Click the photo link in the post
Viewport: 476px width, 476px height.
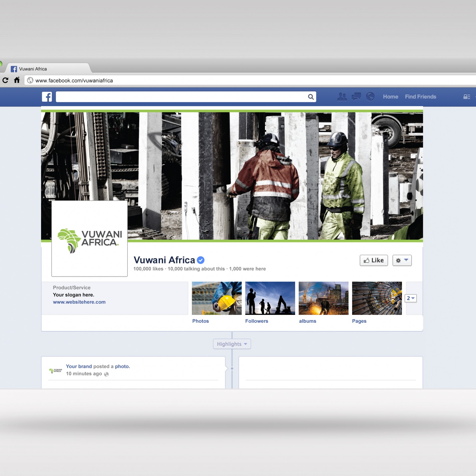pos(122,366)
